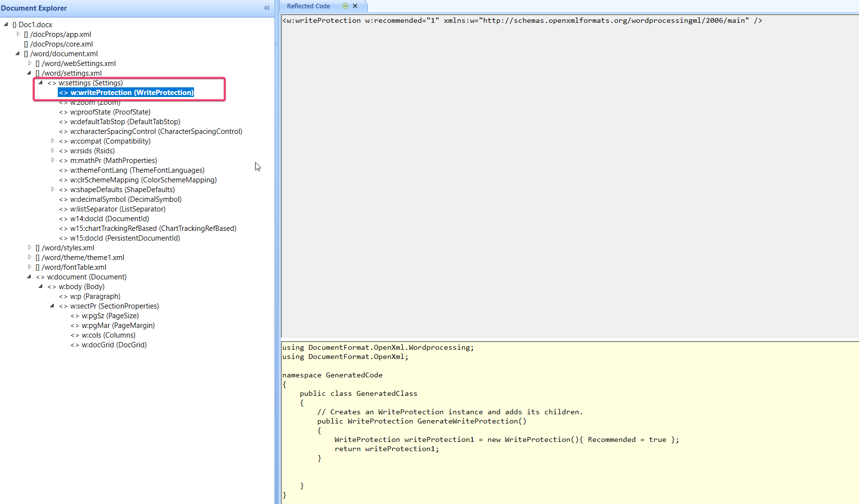Expand the /word/styles.xml tree node
The image size is (859, 504).
pyautogui.click(x=30, y=247)
